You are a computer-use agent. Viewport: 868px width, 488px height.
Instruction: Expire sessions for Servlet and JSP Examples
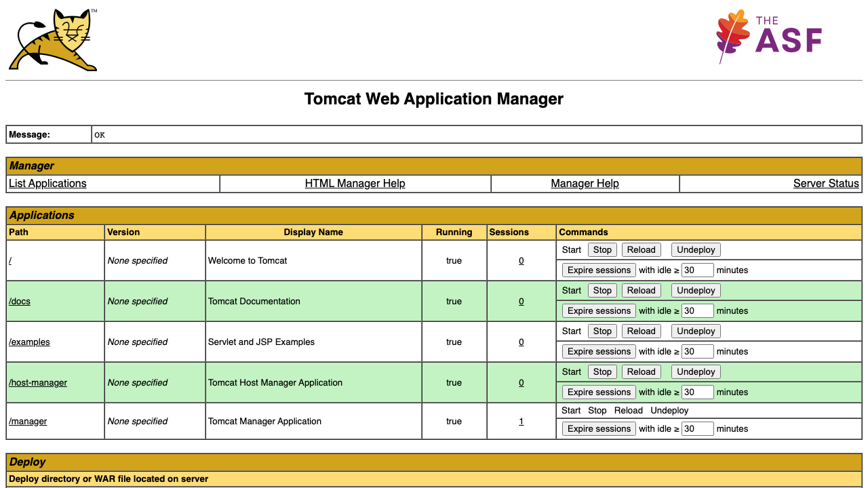pyautogui.click(x=599, y=352)
